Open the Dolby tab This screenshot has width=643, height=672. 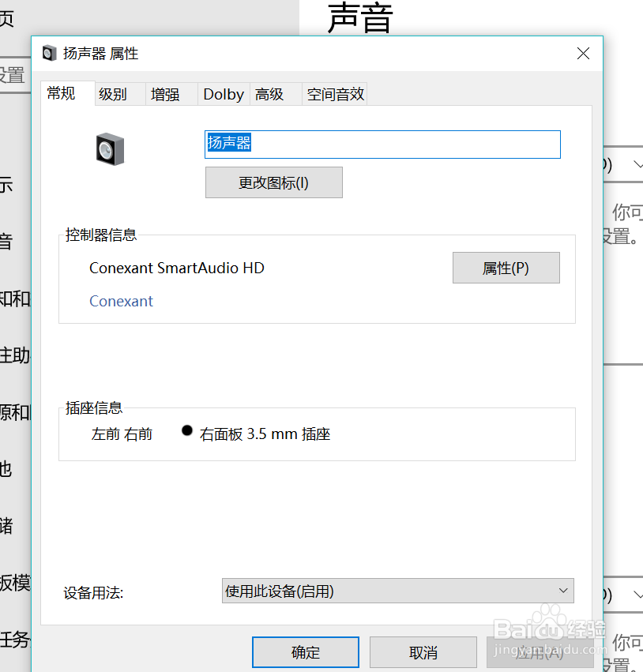224,94
